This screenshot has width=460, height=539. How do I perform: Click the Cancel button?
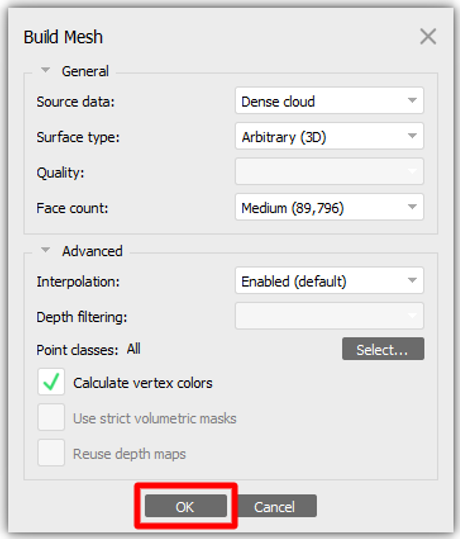276,506
